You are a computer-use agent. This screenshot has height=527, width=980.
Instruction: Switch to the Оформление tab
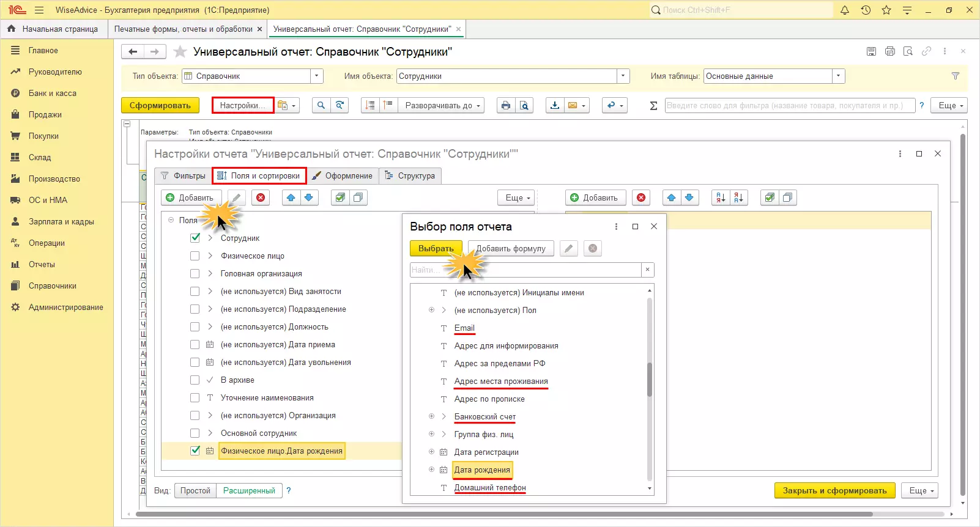point(342,176)
